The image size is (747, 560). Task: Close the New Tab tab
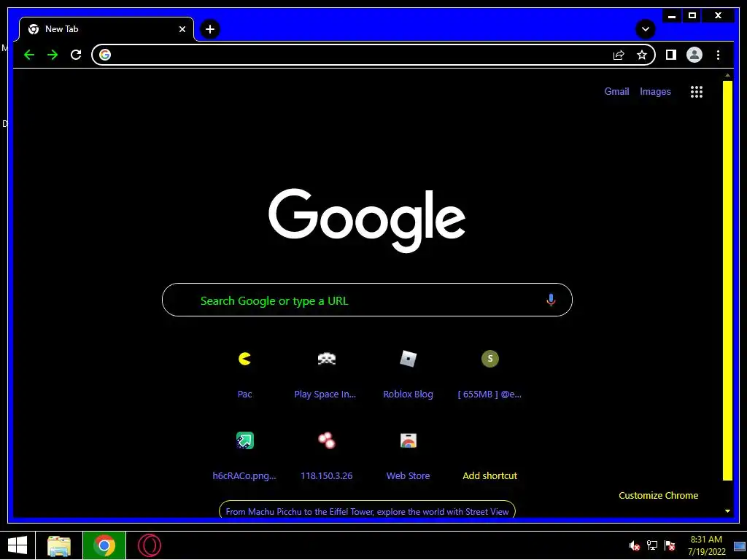coord(182,29)
